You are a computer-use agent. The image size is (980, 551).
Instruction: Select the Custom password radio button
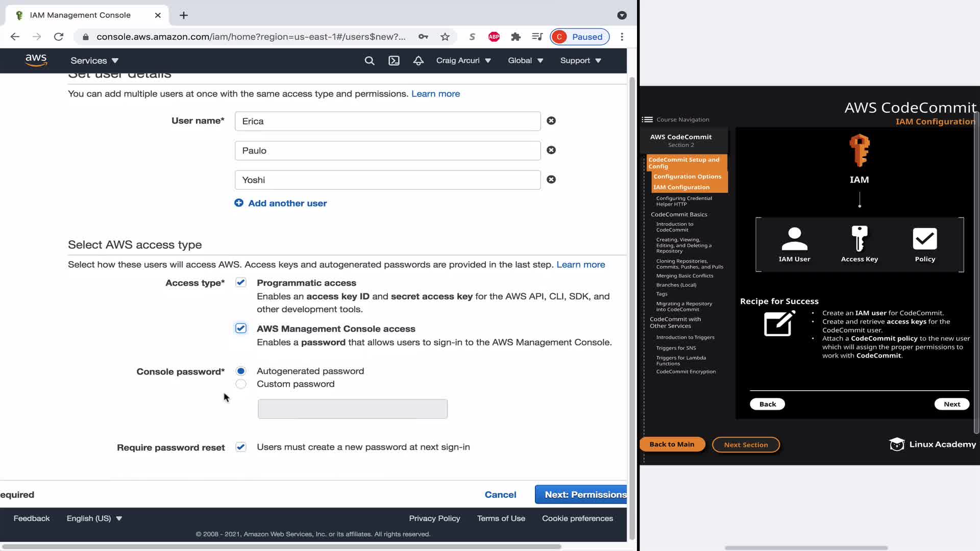241,384
